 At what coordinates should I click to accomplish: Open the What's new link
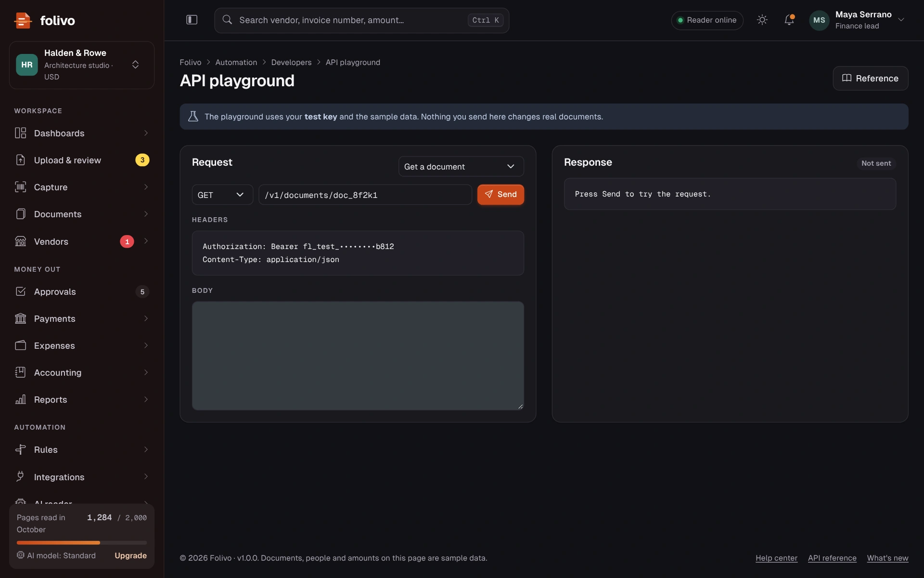887,558
